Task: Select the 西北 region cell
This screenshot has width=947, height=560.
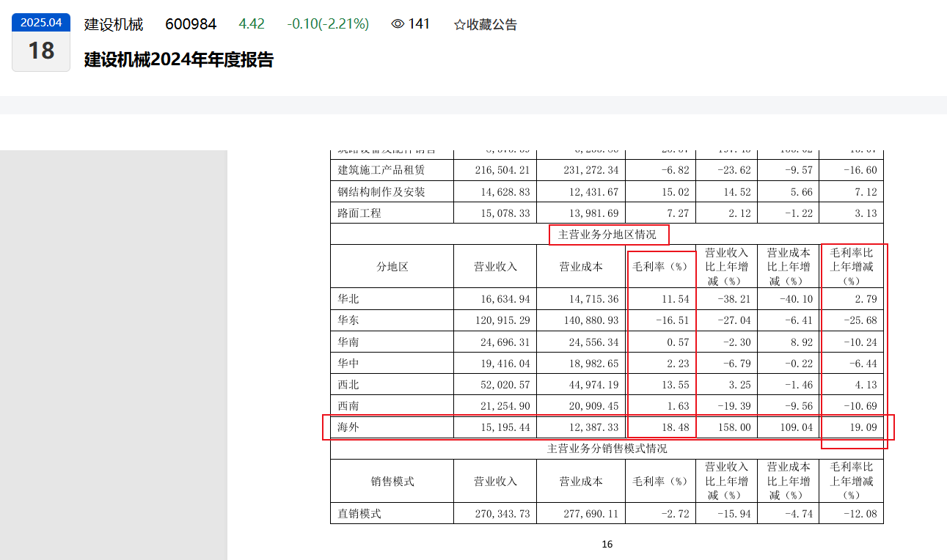Action: [x=348, y=384]
